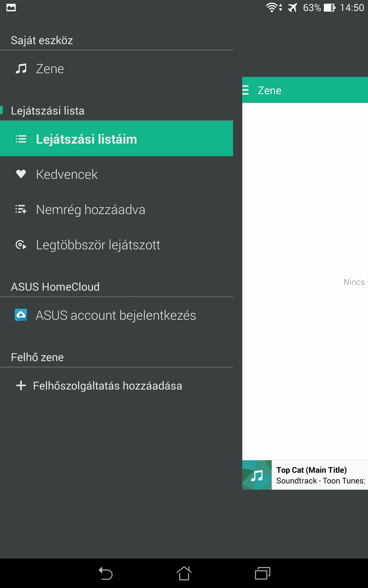
Task: Tap the Android back navigation button
Action: (105, 573)
